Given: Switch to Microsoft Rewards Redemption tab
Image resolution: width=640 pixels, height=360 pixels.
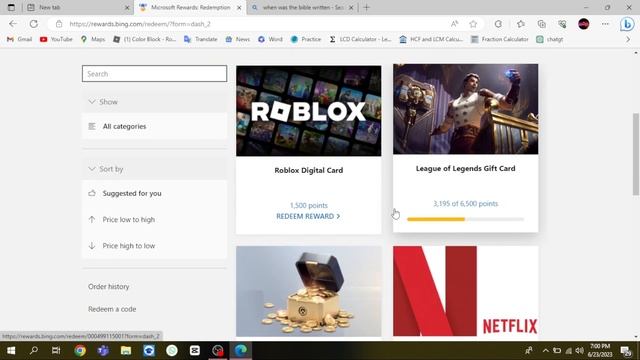Looking at the screenshot, I should (x=191, y=7).
